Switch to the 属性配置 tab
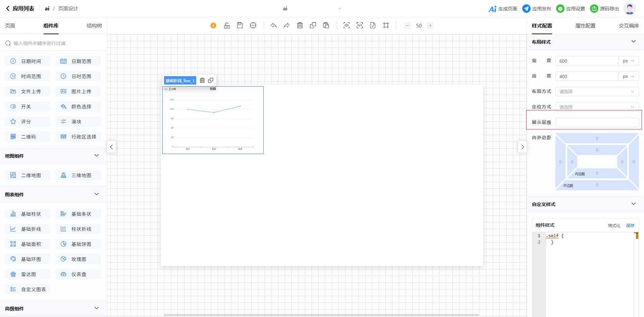 [x=585, y=26]
